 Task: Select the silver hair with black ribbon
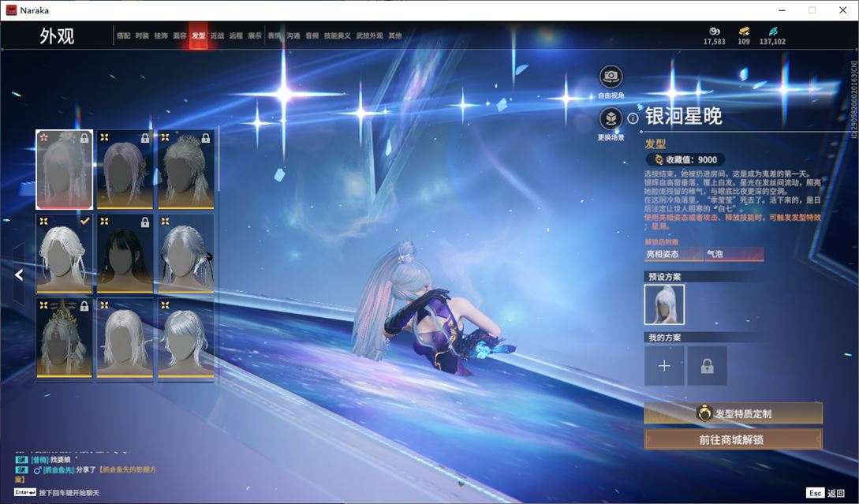coord(185,254)
